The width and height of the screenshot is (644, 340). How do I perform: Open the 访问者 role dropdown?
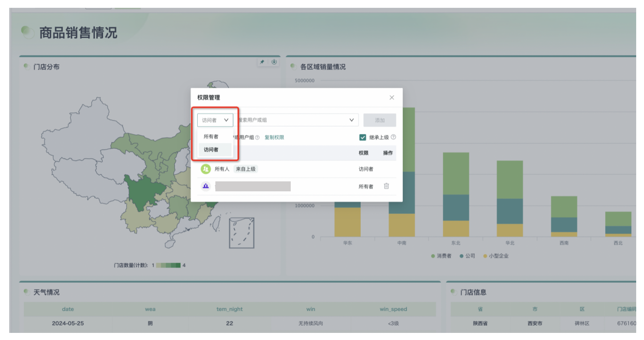215,120
